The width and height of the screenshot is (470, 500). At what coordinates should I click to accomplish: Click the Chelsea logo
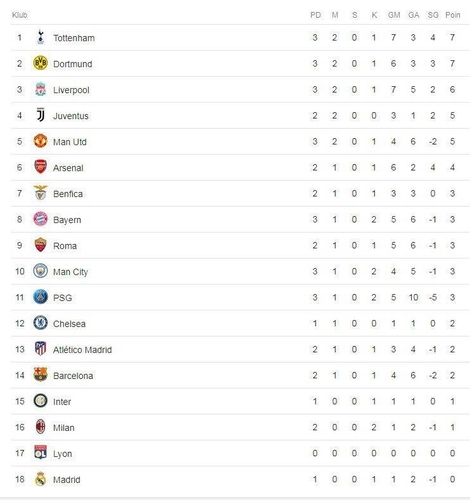pos(40,323)
